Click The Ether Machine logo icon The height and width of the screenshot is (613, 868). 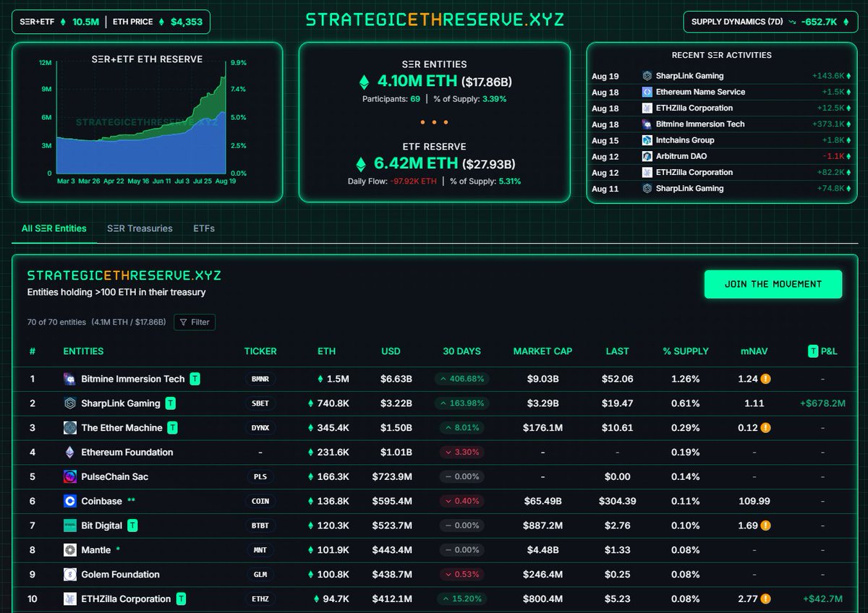point(70,428)
